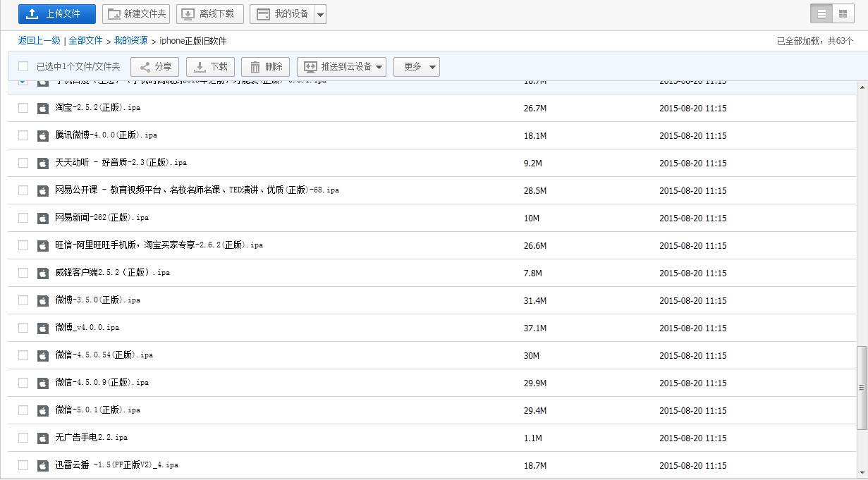Image resolution: width=868 pixels, height=480 pixels.
Task: Click the 上传文件 upload button
Action: (57, 13)
